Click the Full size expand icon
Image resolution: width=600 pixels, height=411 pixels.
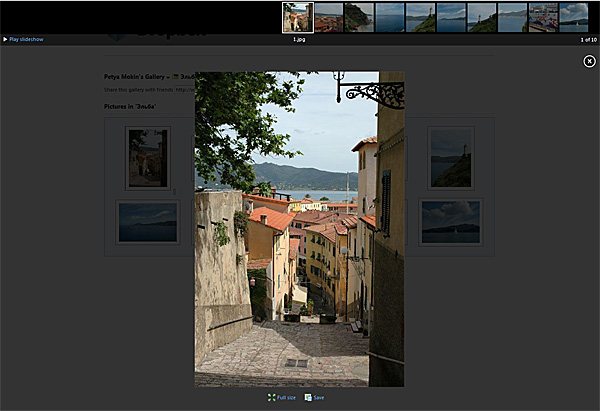click(271, 397)
